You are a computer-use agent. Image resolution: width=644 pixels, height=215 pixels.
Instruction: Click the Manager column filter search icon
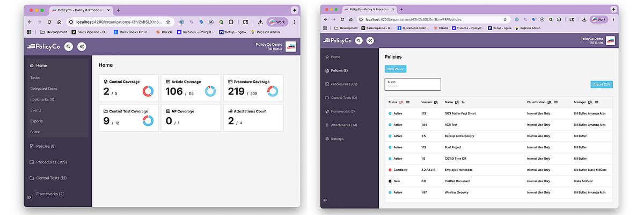coord(590,102)
